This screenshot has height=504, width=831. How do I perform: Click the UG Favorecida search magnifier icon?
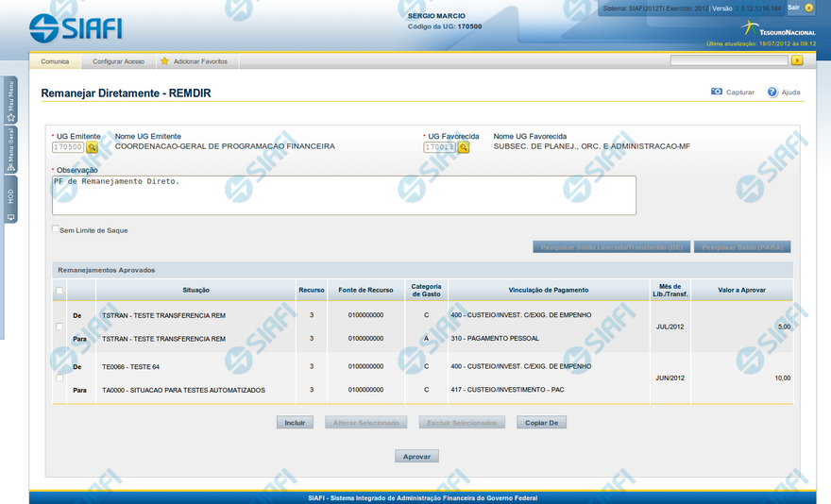[464, 147]
